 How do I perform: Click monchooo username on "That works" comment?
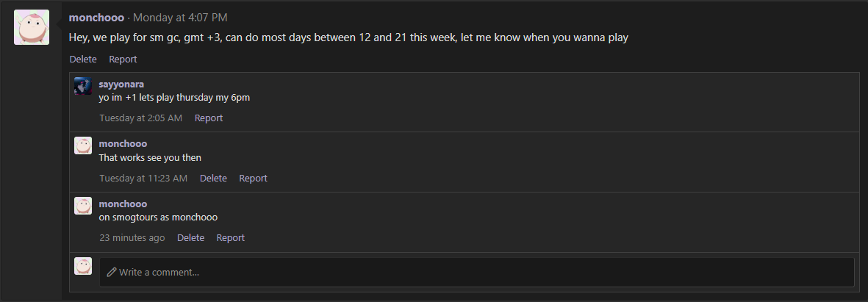(123, 143)
